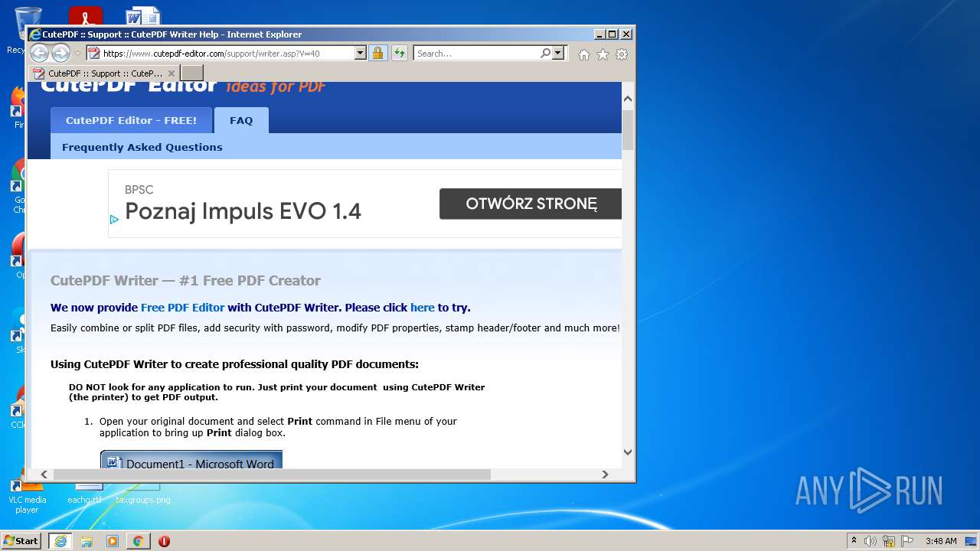Click the red stop-sign taskbar icon
980x551 pixels.
point(164,541)
